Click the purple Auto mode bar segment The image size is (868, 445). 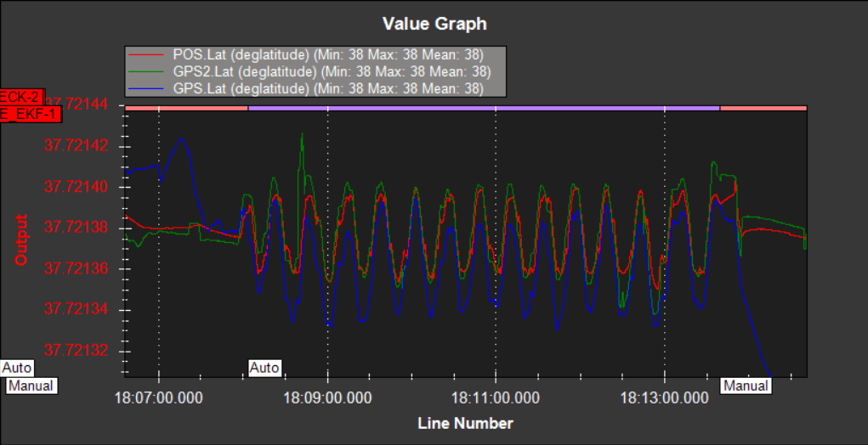(x=483, y=108)
